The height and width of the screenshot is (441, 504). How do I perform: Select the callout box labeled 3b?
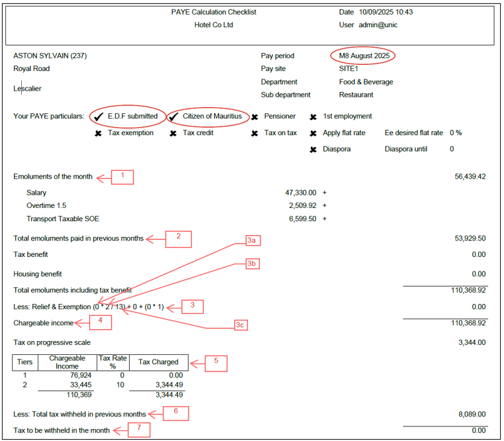tap(250, 264)
